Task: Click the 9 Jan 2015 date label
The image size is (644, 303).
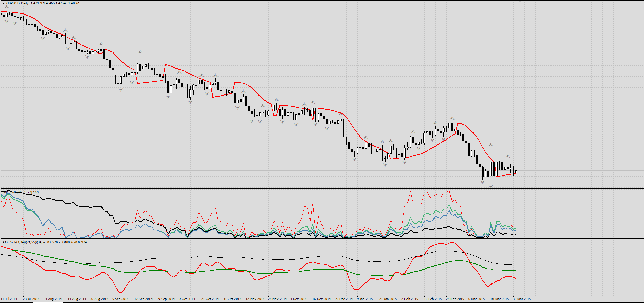Action: coord(365,299)
